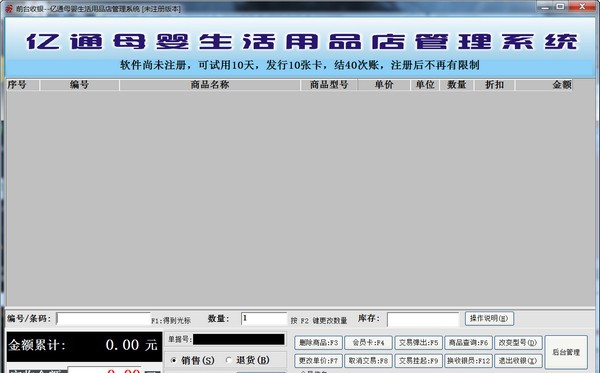Minimize the cashier window
Screen dimensions: 600x373
pos(545,7)
